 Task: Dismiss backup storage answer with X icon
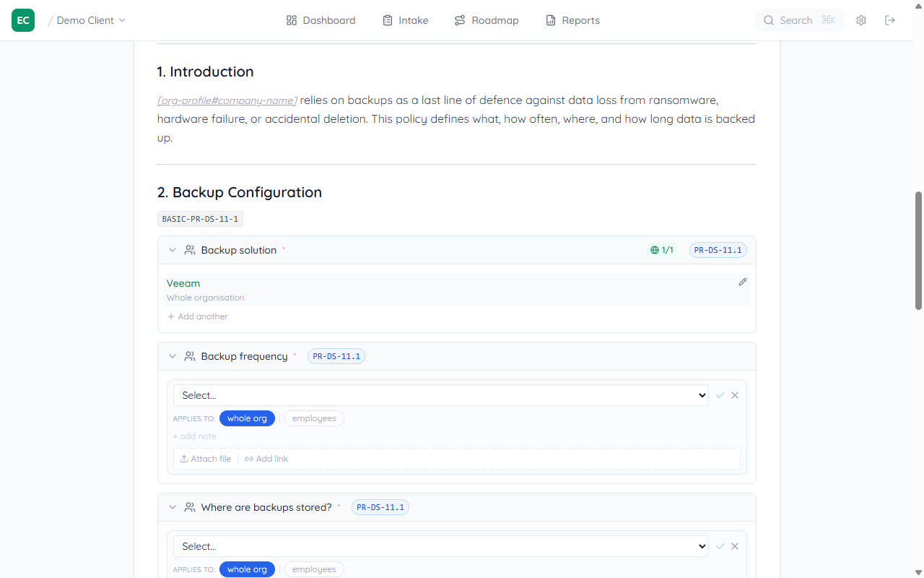pos(735,546)
